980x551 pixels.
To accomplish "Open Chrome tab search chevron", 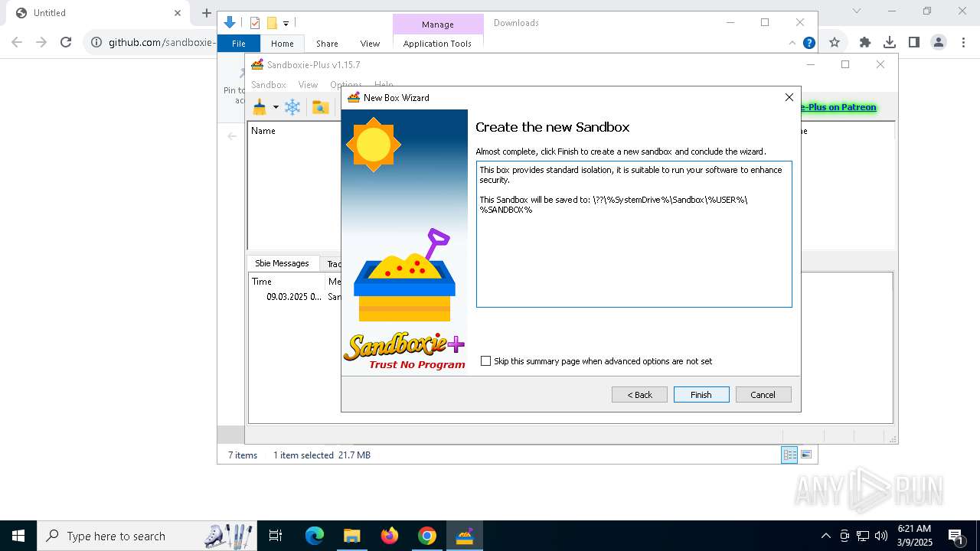I will [857, 11].
